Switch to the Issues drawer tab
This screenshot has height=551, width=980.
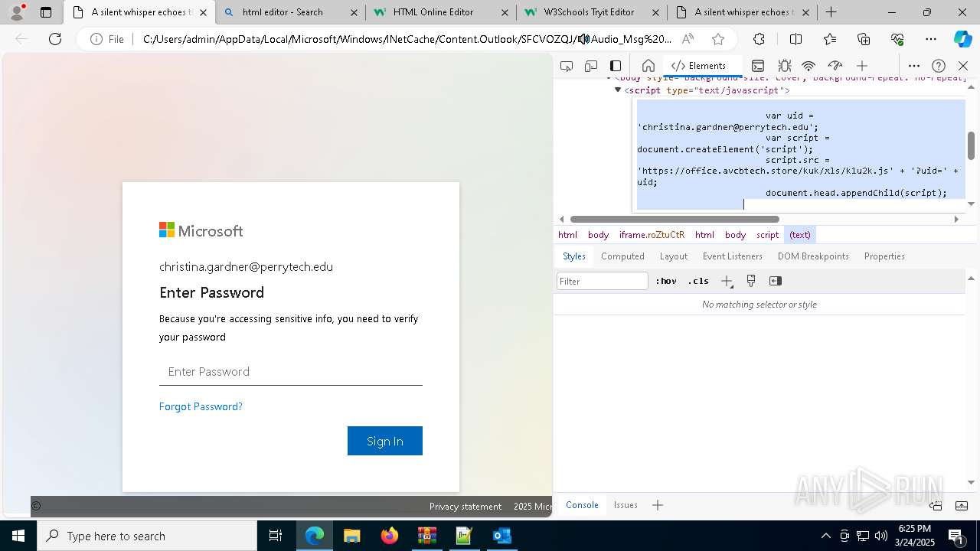pos(626,505)
